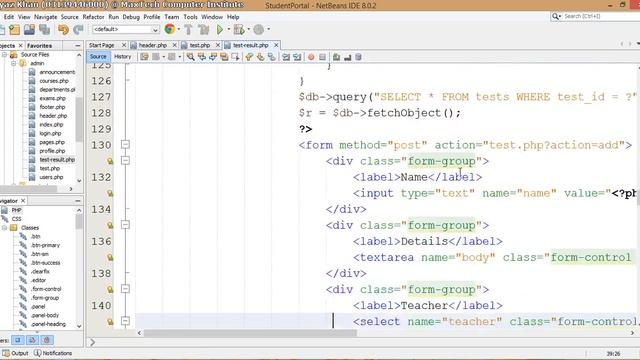Click in the Search (Ctrl+I) field
The image size is (640, 360).
coord(600,16)
